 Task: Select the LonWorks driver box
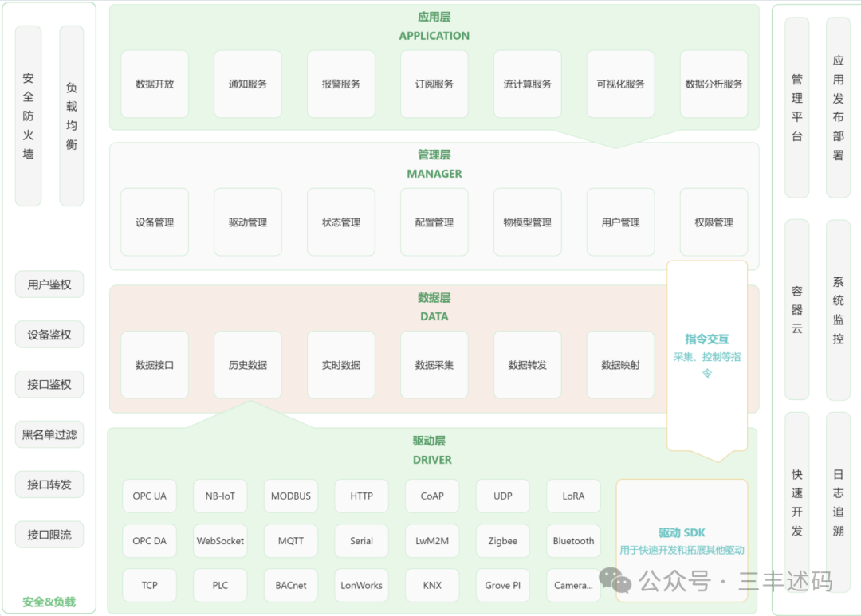(x=361, y=585)
